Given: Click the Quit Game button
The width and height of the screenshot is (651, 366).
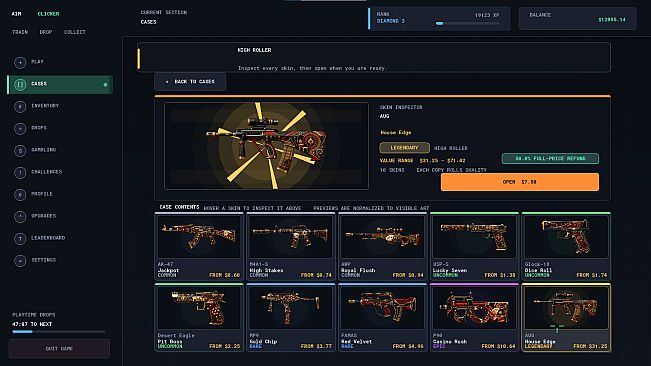Looking at the screenshot, I should pyautogui.click(x=59, y=349).
